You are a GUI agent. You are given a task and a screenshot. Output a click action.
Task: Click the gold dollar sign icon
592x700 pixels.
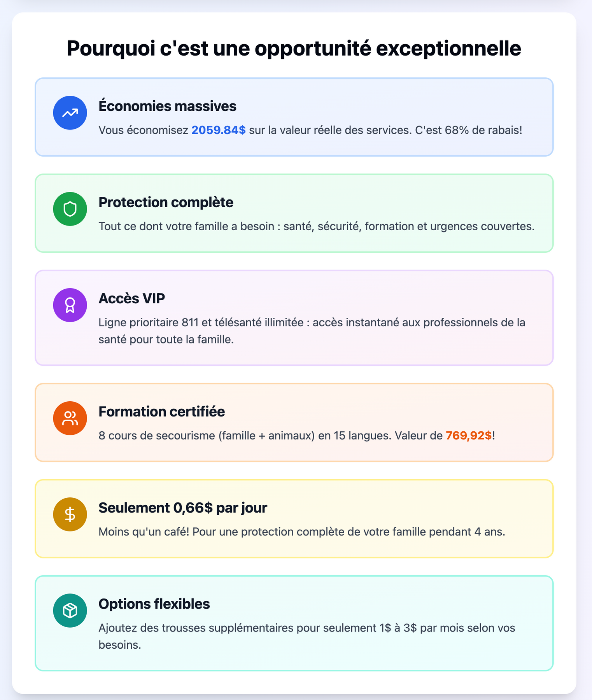70,514
